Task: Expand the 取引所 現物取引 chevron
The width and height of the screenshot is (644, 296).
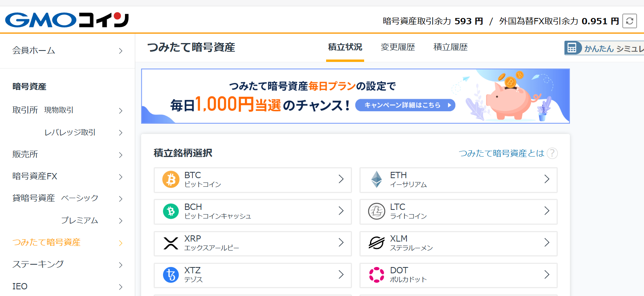Action: pyautogui.click(x=121, y=111)
